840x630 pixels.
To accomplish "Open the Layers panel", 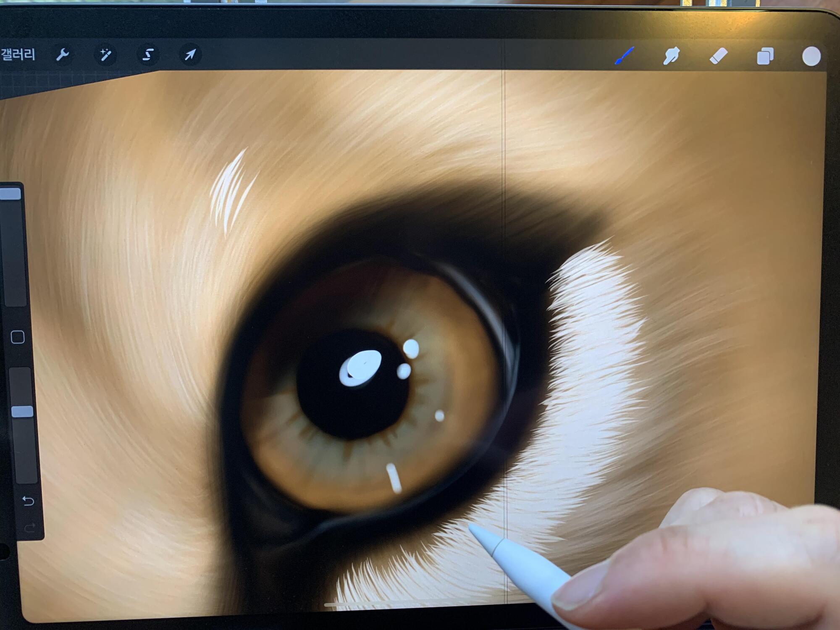I will 765,56.
